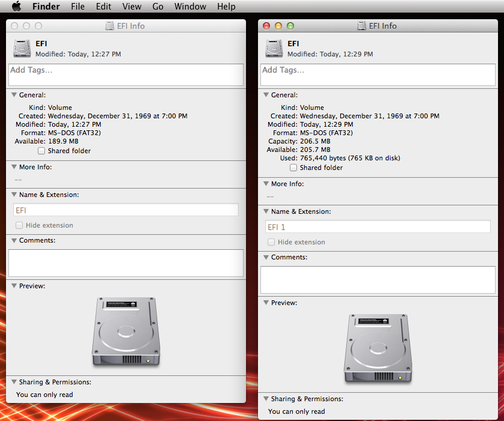Click EFI drive icon in right window header
This screenshot has width=504, height=421.
coord(274,49)
